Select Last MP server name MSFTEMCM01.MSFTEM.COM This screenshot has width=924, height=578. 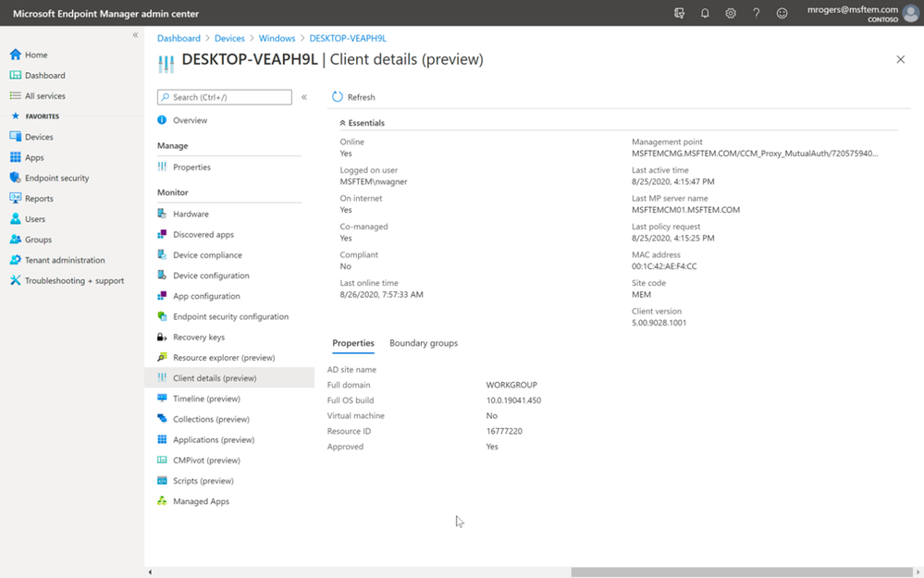[x=686, y=209]
